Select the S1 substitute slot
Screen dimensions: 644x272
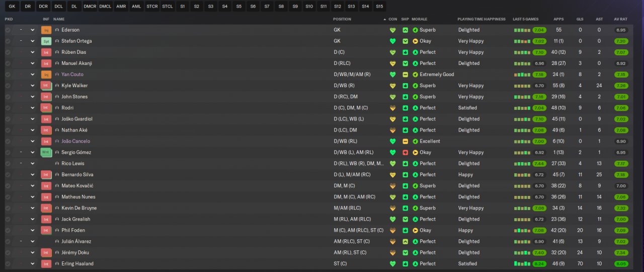click(x=182, y=7)
